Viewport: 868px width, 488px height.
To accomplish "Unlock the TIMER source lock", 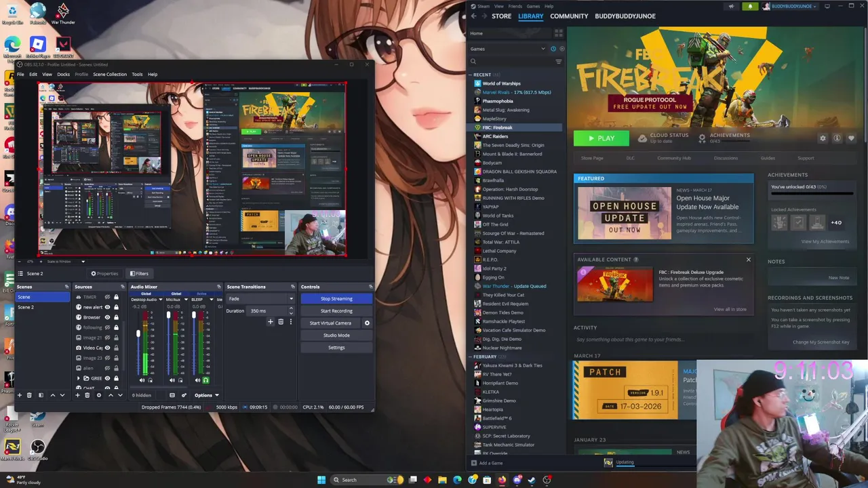I will pos(116,297).
